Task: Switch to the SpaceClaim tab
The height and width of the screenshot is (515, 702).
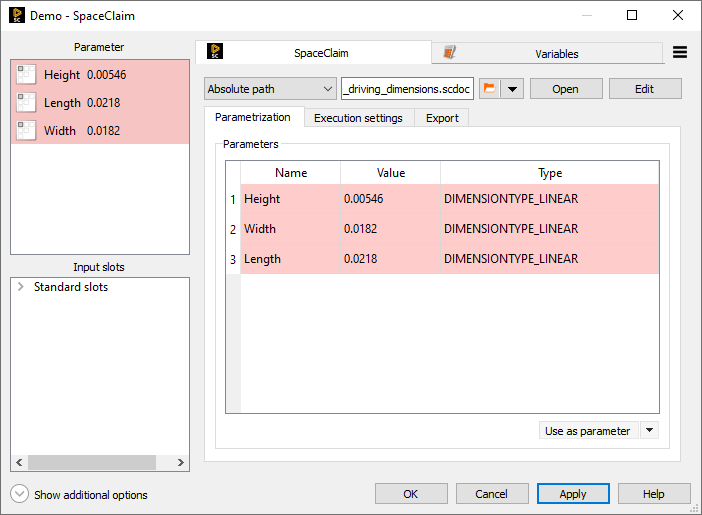Action: point(313,52)
